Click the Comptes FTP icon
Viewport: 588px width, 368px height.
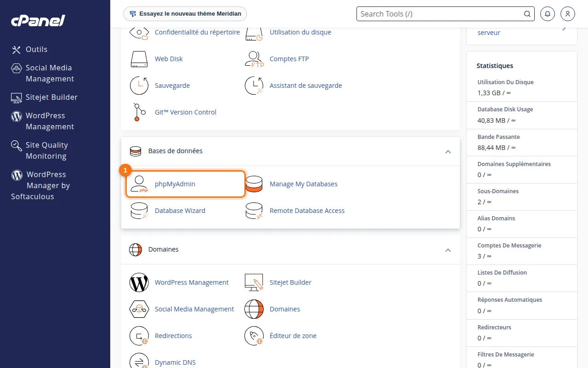[x=254, y=59]
